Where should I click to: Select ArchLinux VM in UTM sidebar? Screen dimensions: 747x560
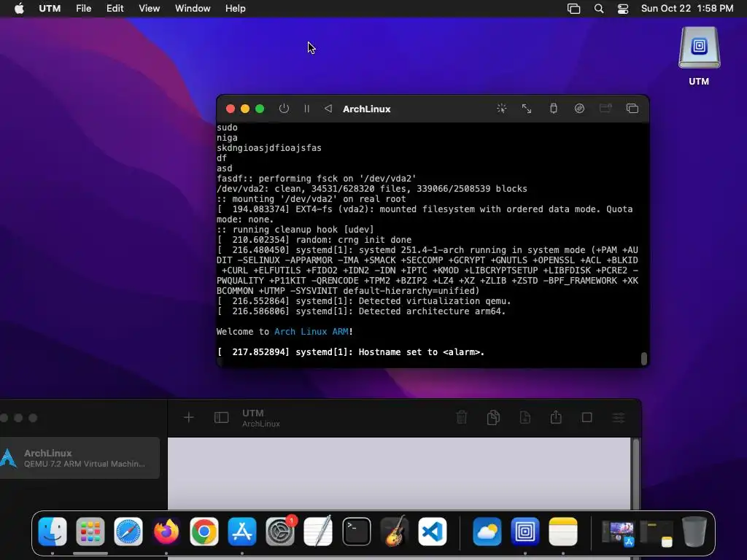80,458
